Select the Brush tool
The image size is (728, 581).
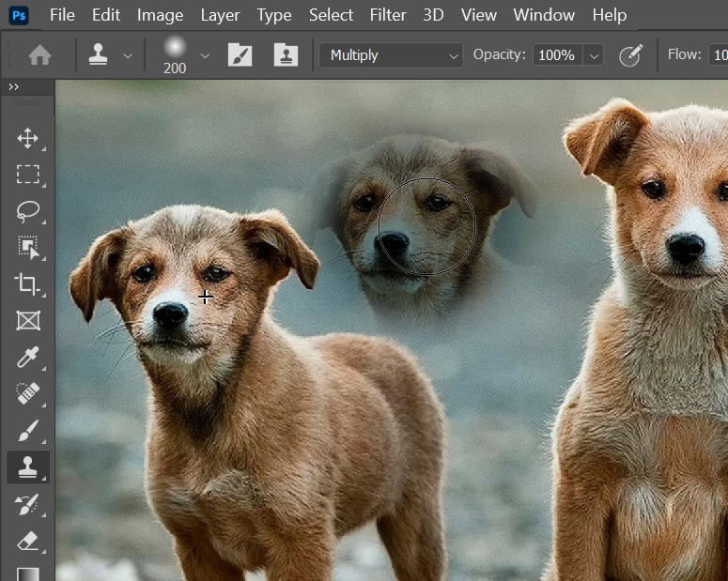click(28, 430)
